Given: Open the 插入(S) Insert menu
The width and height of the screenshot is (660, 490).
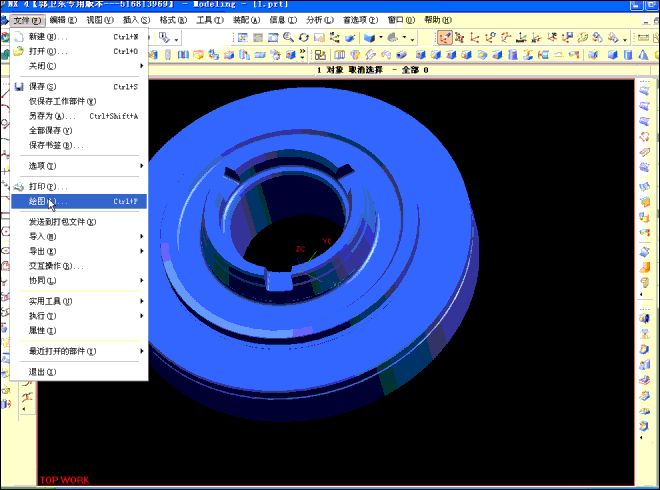Looking at the screenshot, I should coord(136,20).
